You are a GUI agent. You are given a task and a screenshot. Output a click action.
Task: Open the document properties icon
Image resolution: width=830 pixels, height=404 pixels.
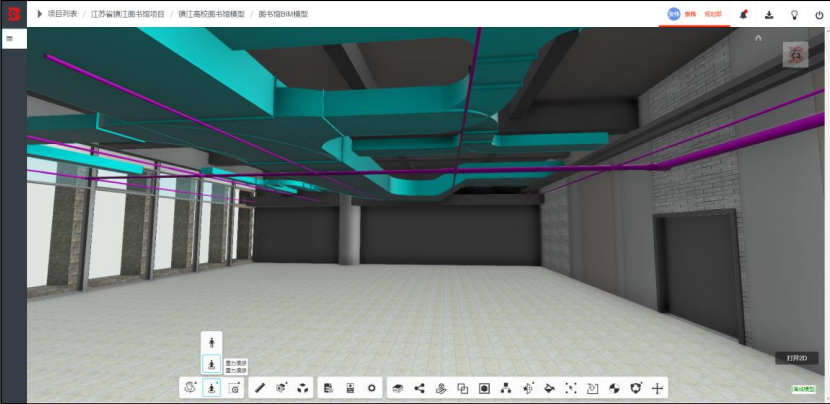pyautogui.click(x=328, y=388)
